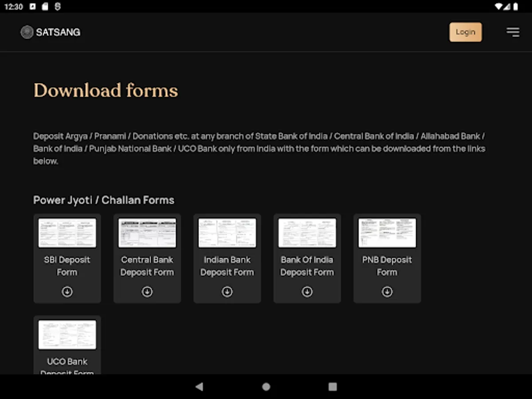This screenshot has width=532, height=399.
Task: Tap the SD card notification icon
Action: (45, 6)
